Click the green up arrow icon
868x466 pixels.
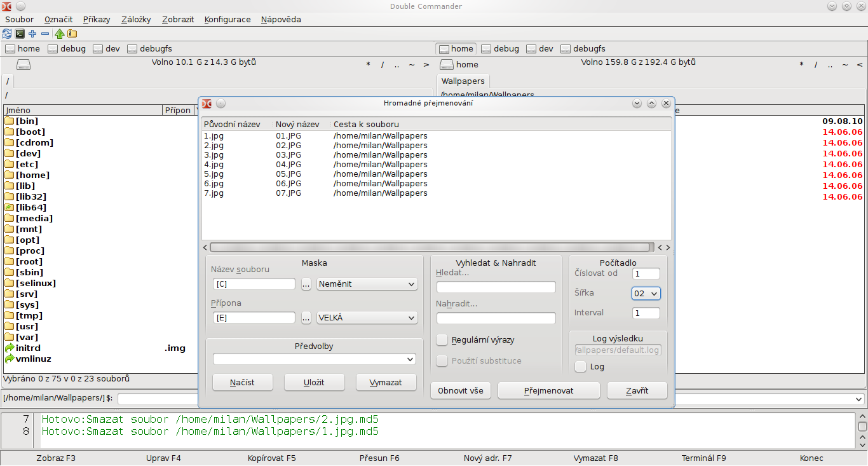point(60,34)
